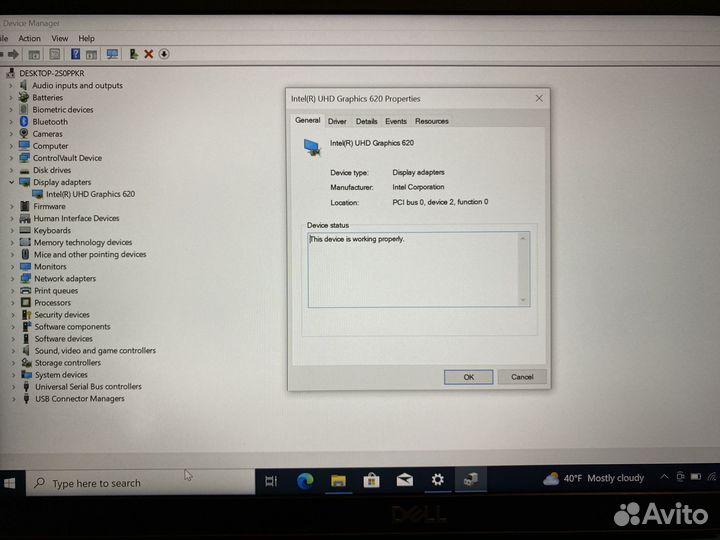Switch to the Details tab

366,121
